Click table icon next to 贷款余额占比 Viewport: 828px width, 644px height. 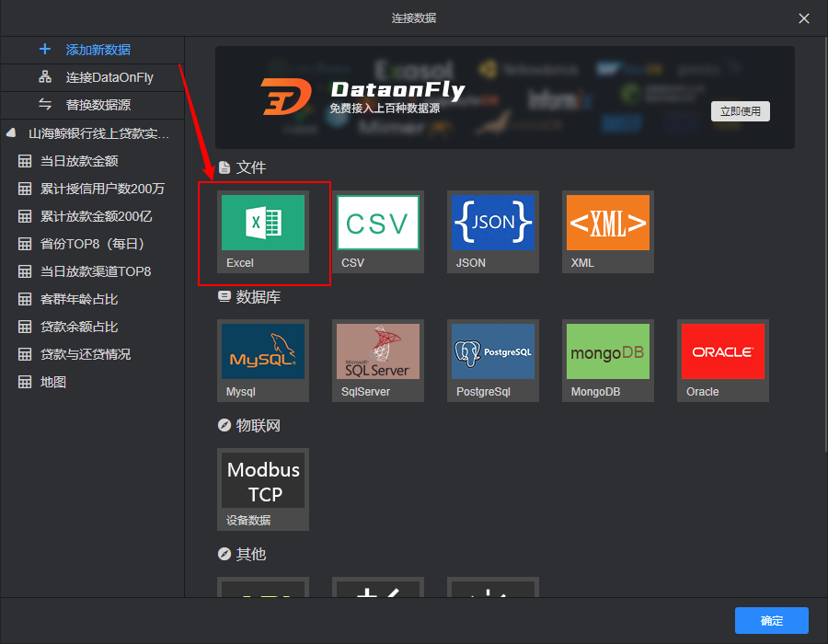[x=25, y=327]
